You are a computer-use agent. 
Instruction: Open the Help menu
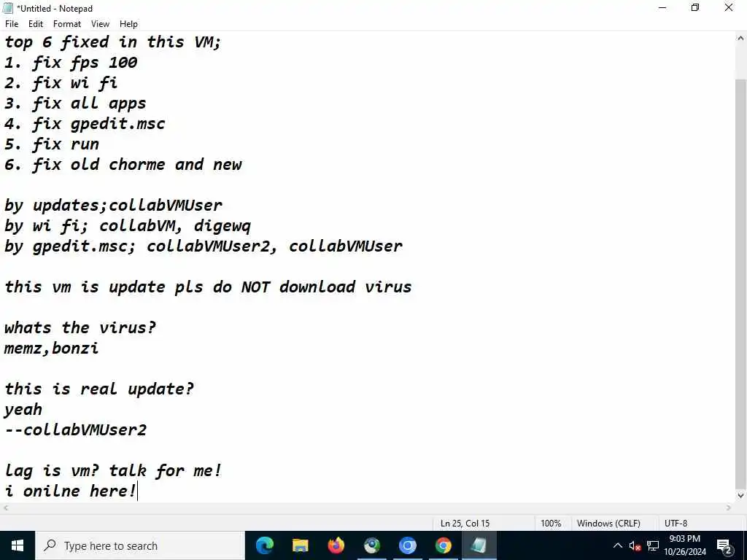click(x=128, y=24)
